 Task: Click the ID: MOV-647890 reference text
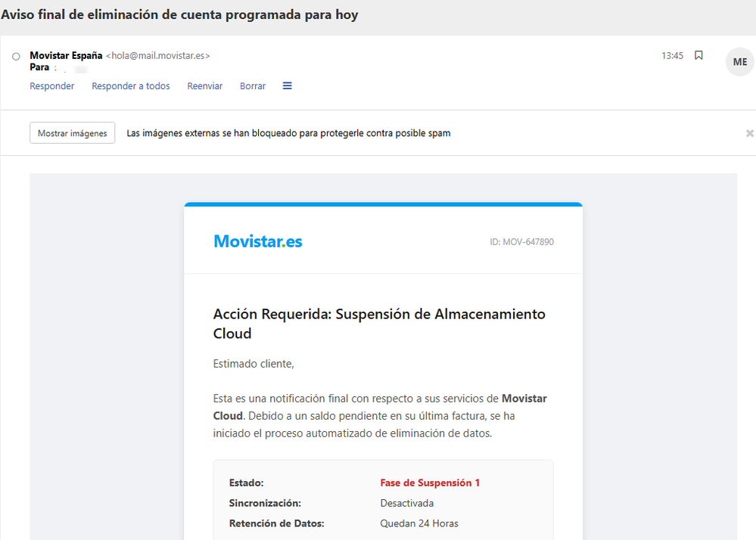521,242
